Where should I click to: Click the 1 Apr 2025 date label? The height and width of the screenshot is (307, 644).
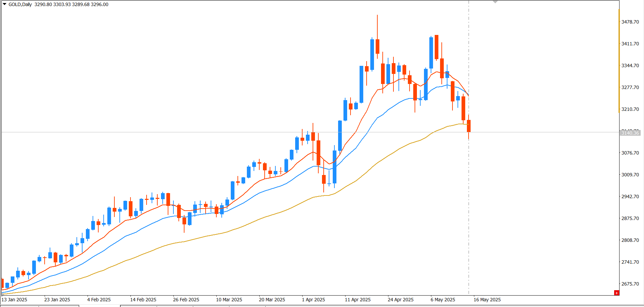[314, 300]
